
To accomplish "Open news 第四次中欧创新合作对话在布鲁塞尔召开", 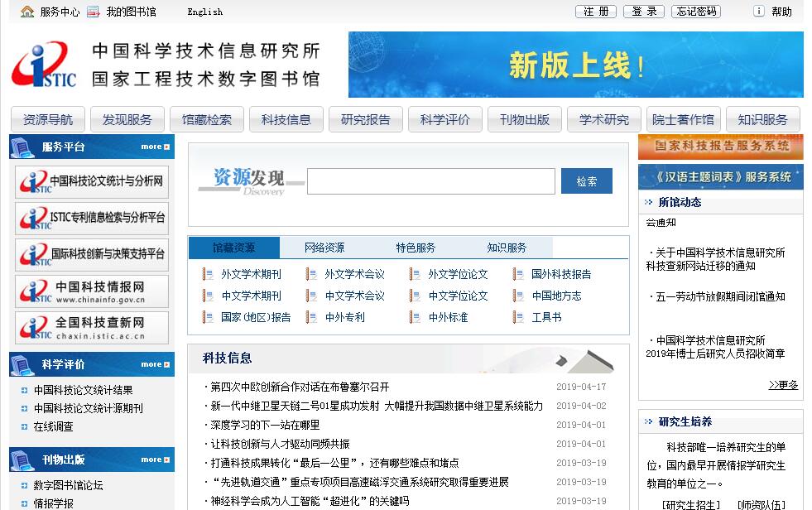I will click(300, 387).
